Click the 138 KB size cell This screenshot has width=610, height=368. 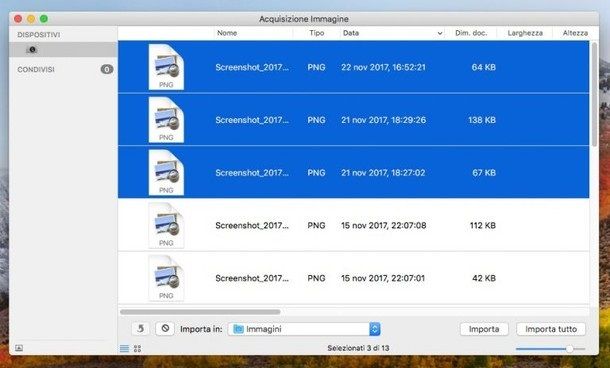pyautogui.click(x=482, y=120)
